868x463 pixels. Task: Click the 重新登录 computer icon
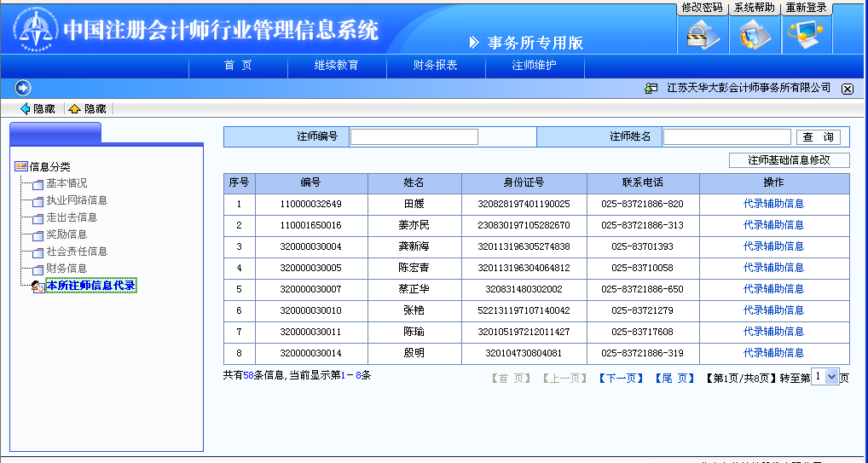(806, 35)
